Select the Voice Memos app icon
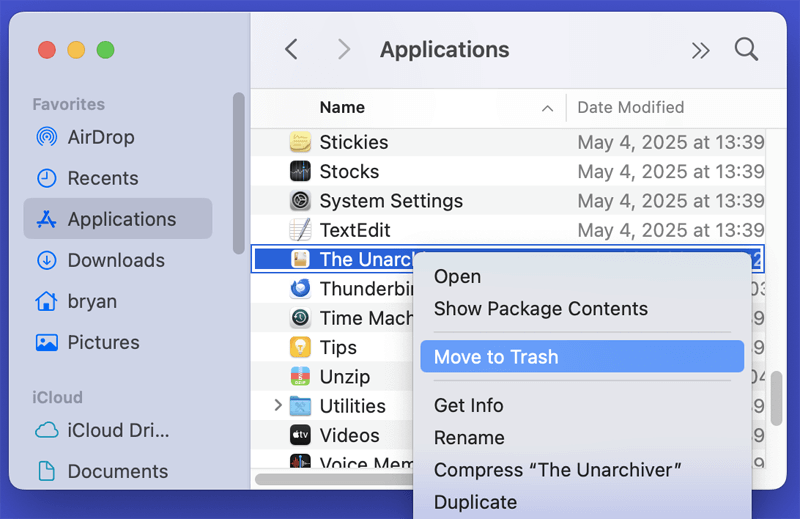 coord(300,461)
